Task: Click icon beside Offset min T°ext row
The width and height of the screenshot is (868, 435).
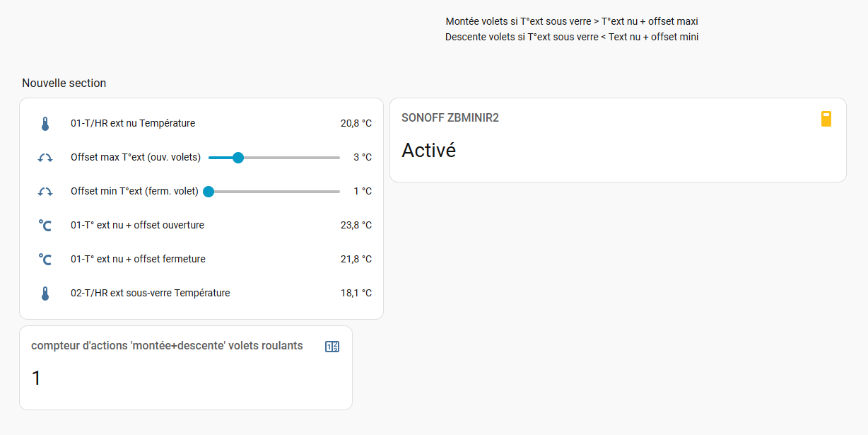Action: [x=45, y=192]
